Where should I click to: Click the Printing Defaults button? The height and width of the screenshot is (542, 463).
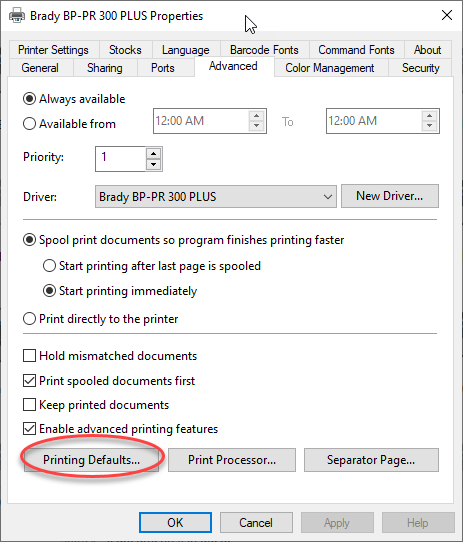pyautogui.click(x=91, y=460)
